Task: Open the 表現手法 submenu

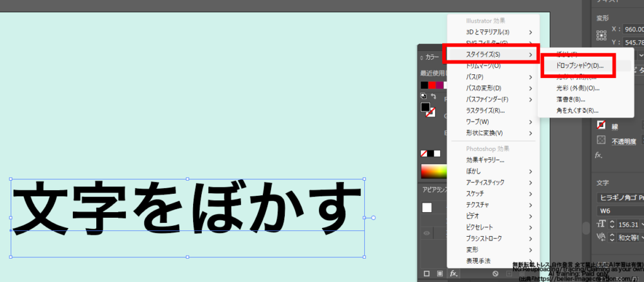Action: (493, 260)
